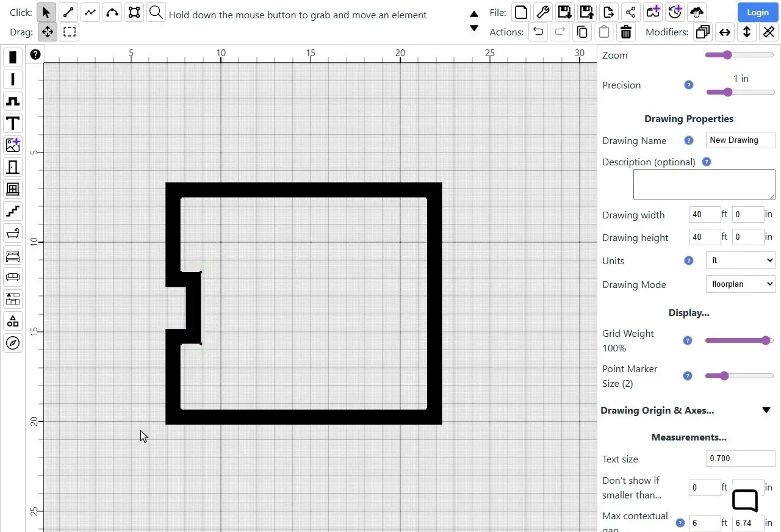This screenshot has height=532, width=781.
Task: Copy the selected element
Action: coord(581,32)
